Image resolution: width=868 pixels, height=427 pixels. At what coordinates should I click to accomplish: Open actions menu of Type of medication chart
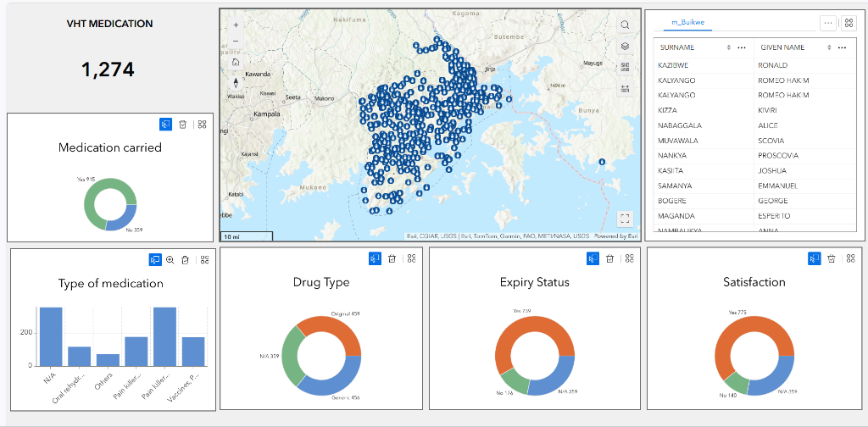tap(205, 259)
